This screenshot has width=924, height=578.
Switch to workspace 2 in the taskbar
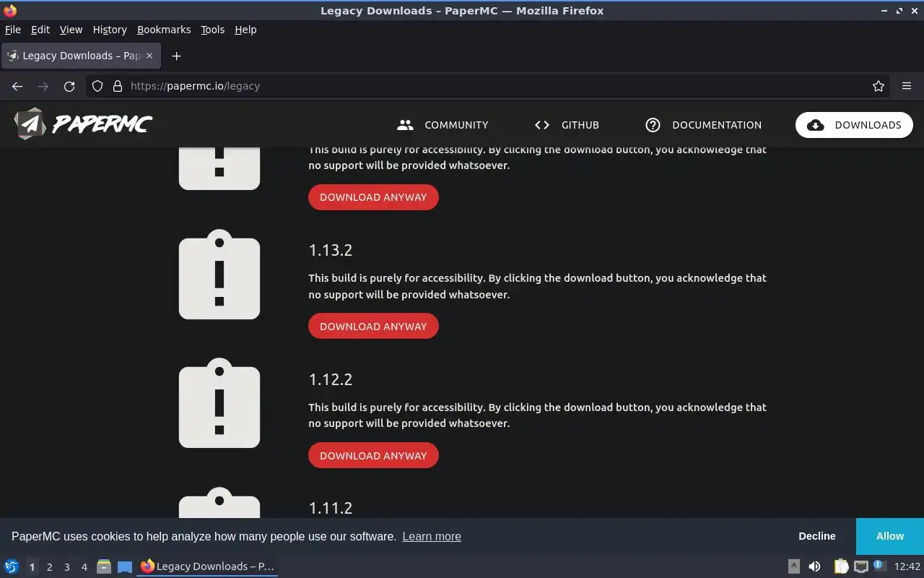pyautogui.click(x=49, y=567)
